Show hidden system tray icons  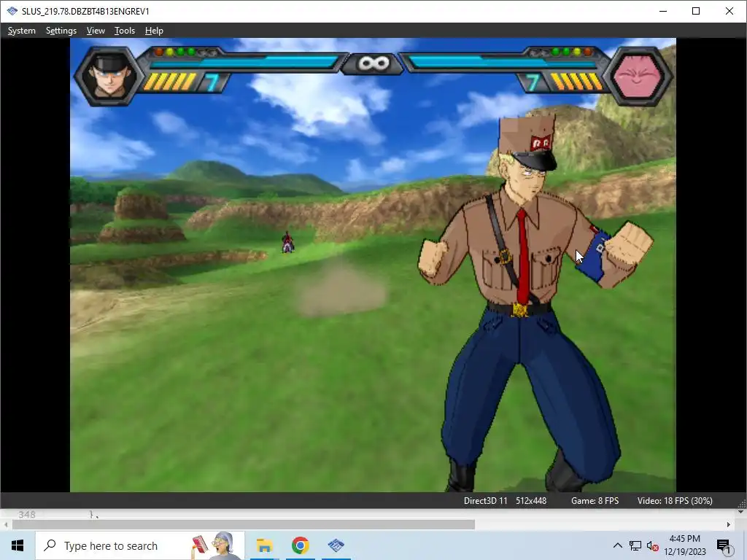(x=617, y=545)
